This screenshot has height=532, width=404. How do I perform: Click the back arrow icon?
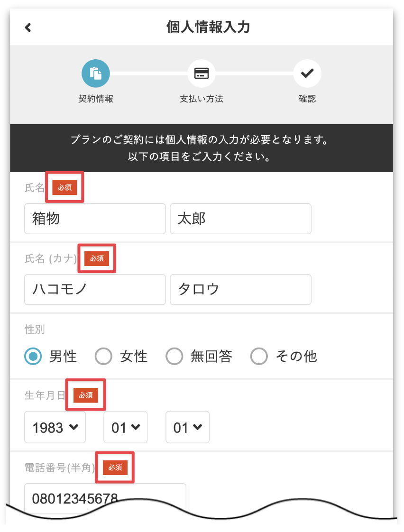pos(28,28)
